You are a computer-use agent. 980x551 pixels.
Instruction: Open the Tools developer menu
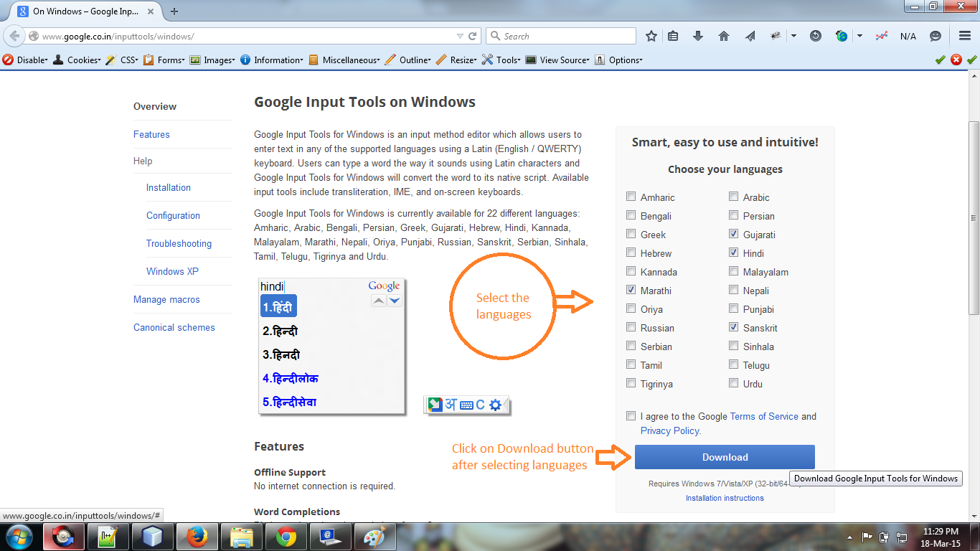pos(501,60)
